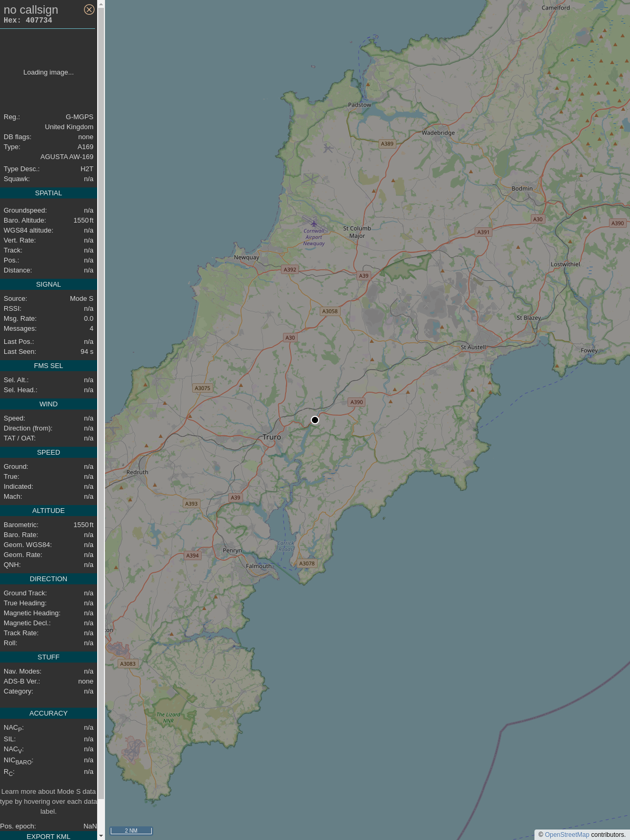Click the Cornwall Airport Newquay airplane icon
Viewport: 630px width, 840px height.
(x=314, y=224)
